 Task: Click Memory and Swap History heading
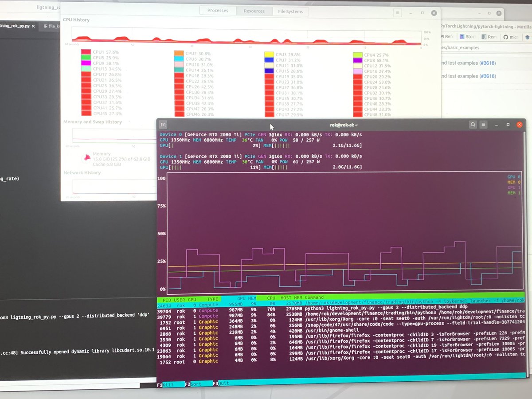point(93,122)
